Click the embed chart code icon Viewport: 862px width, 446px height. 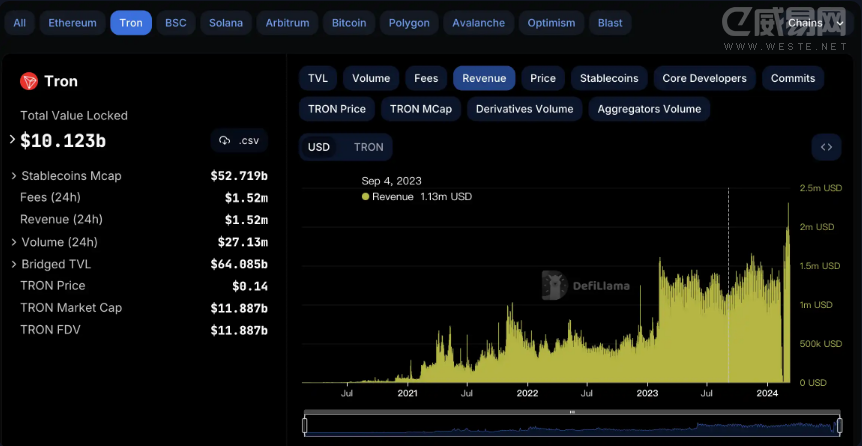(826, 147)
